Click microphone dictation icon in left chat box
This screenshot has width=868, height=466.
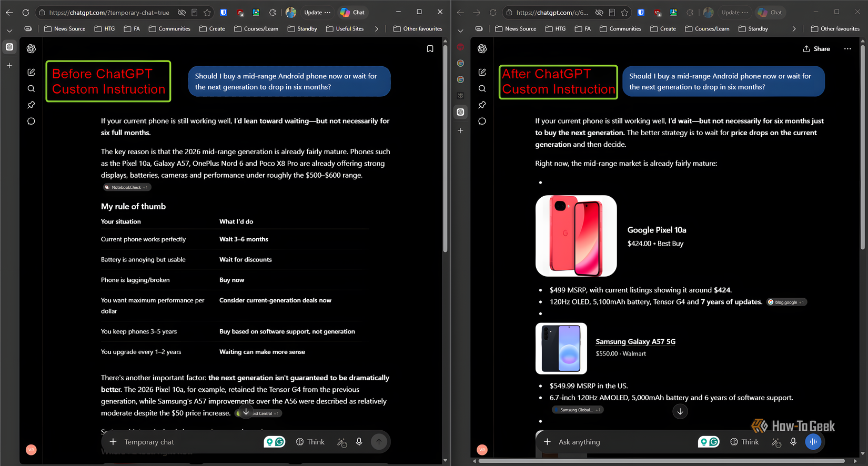click(x=359, y=442)
